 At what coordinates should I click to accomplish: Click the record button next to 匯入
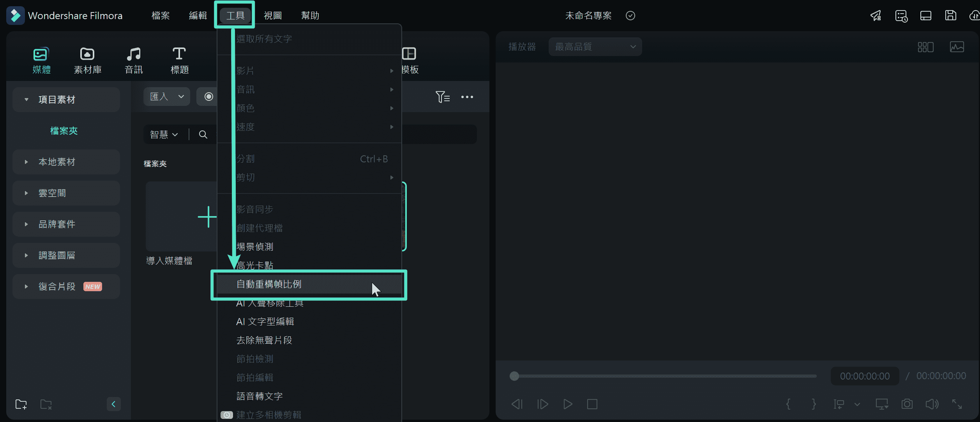coord(208,97)
